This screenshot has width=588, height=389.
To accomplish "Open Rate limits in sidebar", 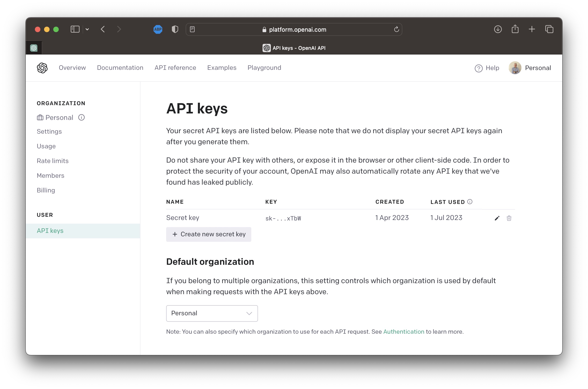I will point(53,161).
